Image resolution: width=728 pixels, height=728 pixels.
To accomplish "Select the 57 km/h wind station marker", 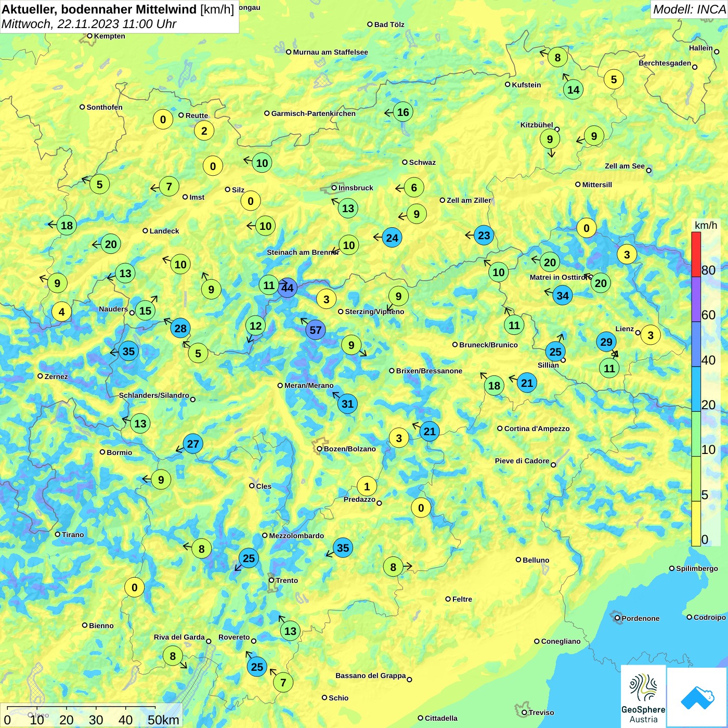I will (315, 330).
